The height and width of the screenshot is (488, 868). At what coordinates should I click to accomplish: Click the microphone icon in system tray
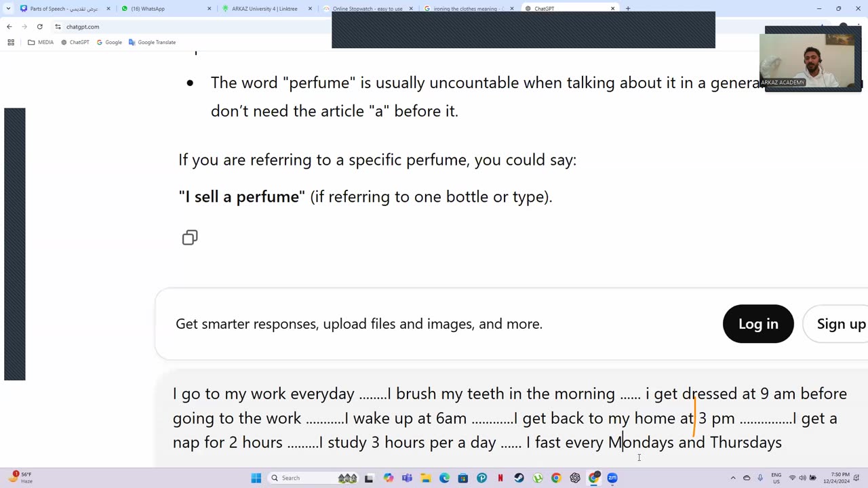coord(760,478)
